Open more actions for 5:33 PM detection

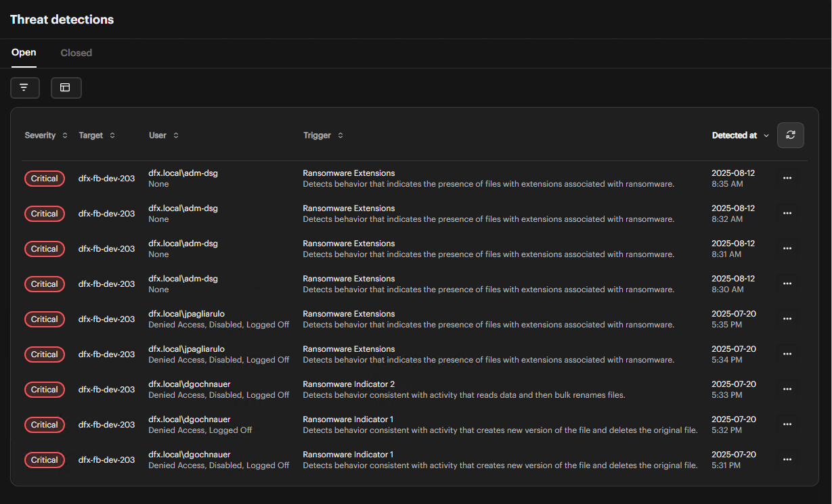point(787,390)
